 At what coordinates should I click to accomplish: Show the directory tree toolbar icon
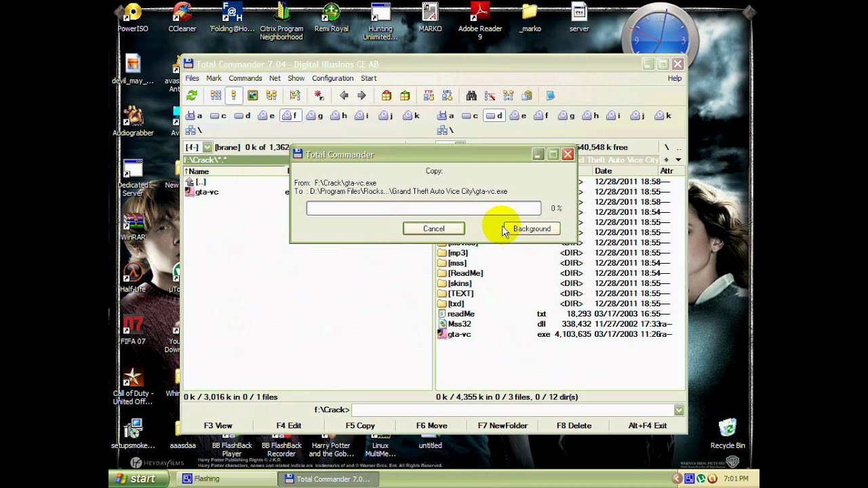pos(271,96)
